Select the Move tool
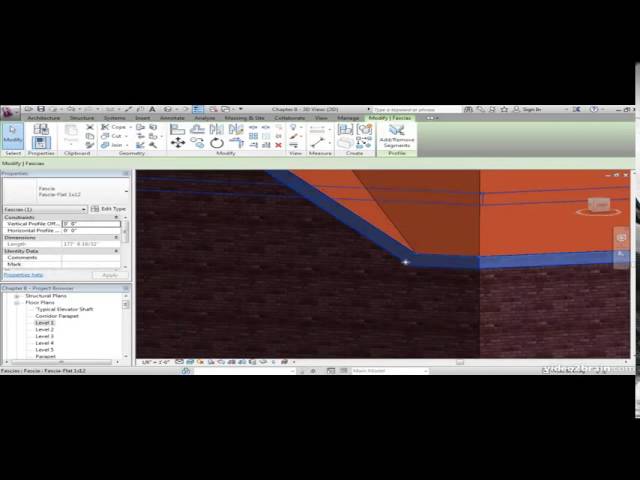Viewport: 640px width, 480px height. pos(178,143)
